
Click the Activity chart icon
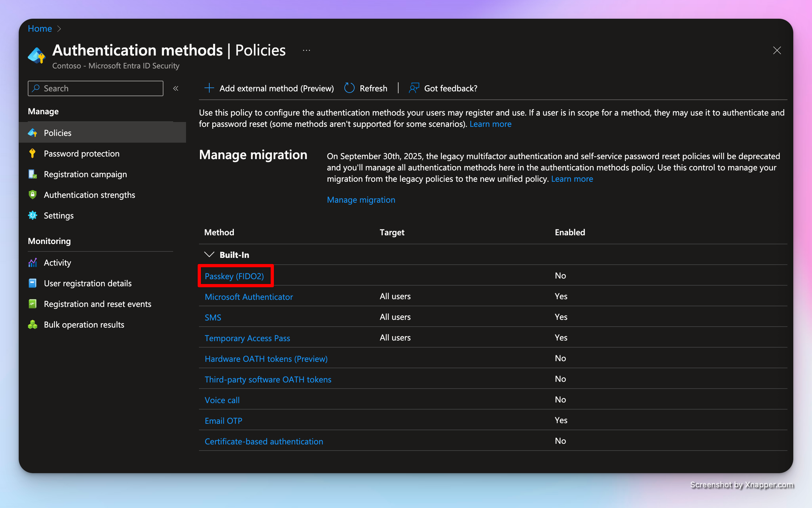[x=32, y=263]
